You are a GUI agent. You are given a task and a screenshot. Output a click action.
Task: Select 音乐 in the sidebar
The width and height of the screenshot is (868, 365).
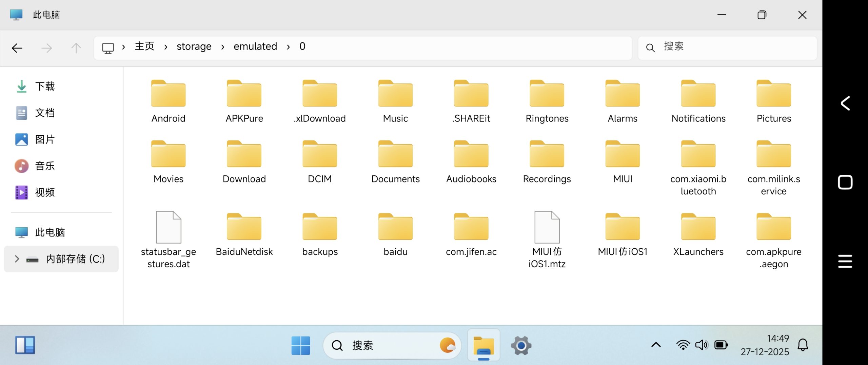point(44,166)
